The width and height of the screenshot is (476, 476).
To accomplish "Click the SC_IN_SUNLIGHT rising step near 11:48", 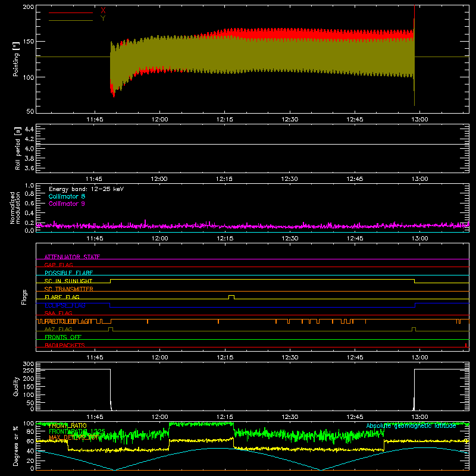I will [x=111, y=281].
